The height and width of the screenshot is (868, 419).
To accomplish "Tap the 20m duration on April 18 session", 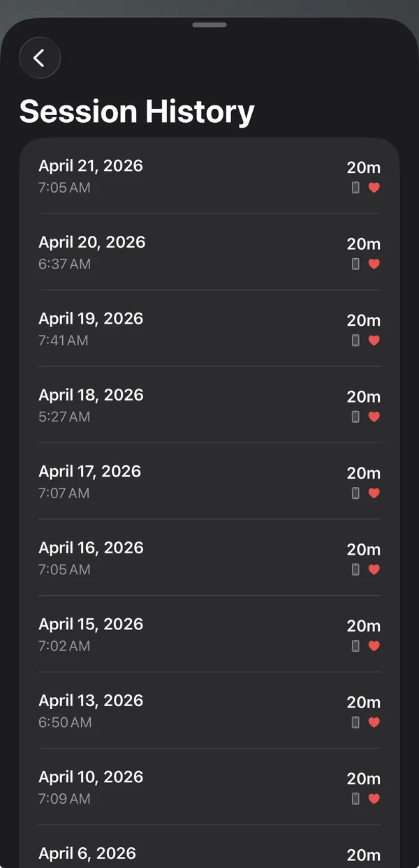I will tap(363, 396).
